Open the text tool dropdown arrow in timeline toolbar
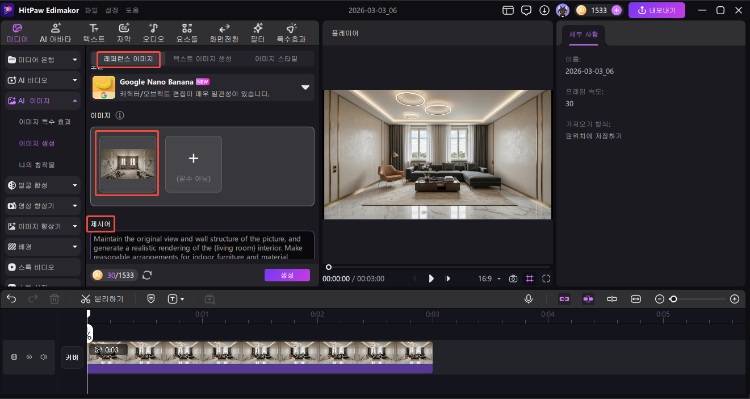Image resolution: width=750 pixels, height=399 pixels. [182, 299]
